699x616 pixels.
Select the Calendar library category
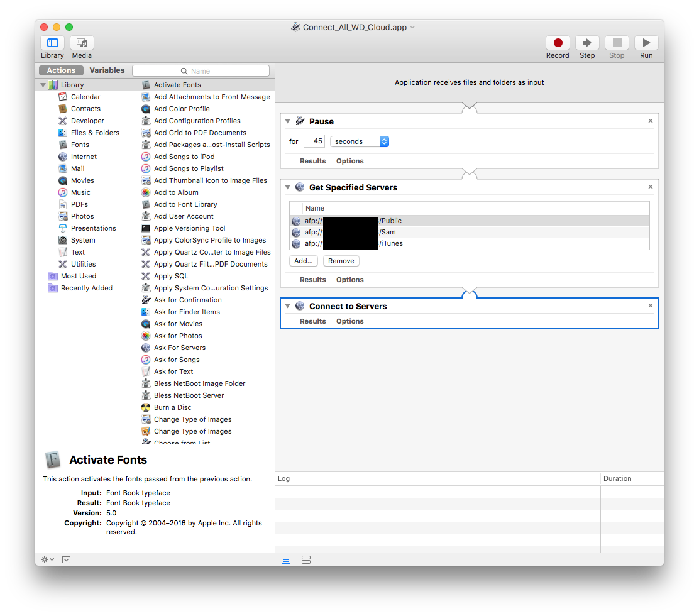point(85,97)
